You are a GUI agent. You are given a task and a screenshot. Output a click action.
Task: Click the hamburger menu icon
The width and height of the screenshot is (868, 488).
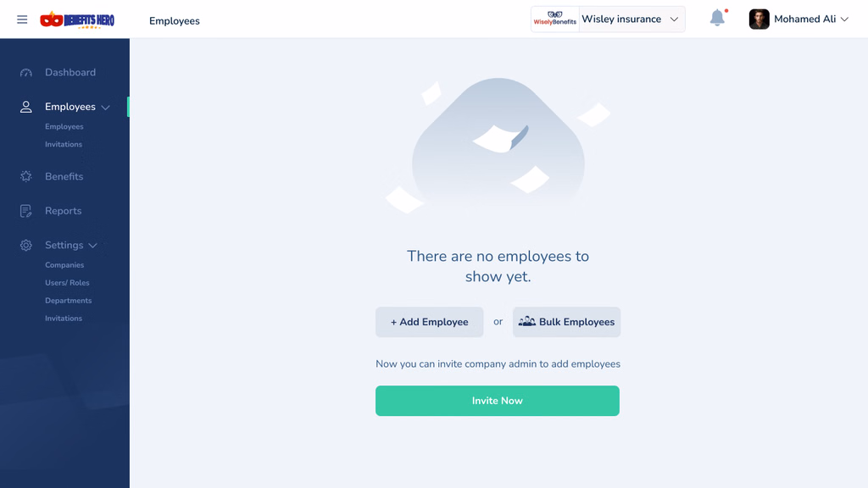(x=22, y=19)
